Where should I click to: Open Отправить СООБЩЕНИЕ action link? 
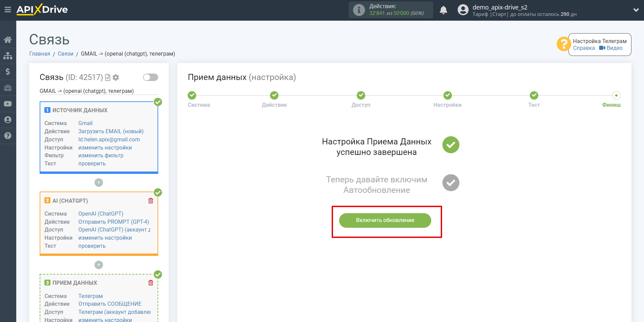click(x=110, y=304)
